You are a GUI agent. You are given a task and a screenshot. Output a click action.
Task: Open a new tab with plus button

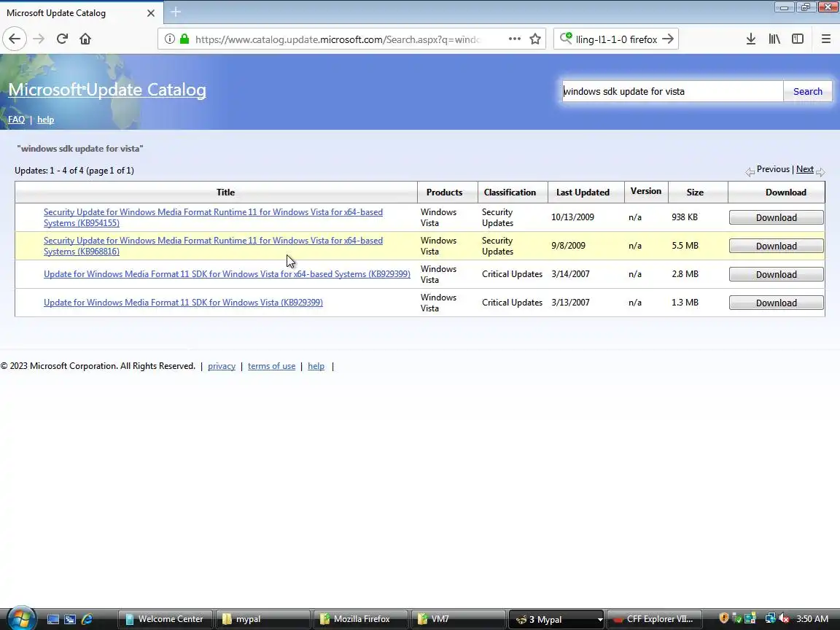[x=176, y=12]
